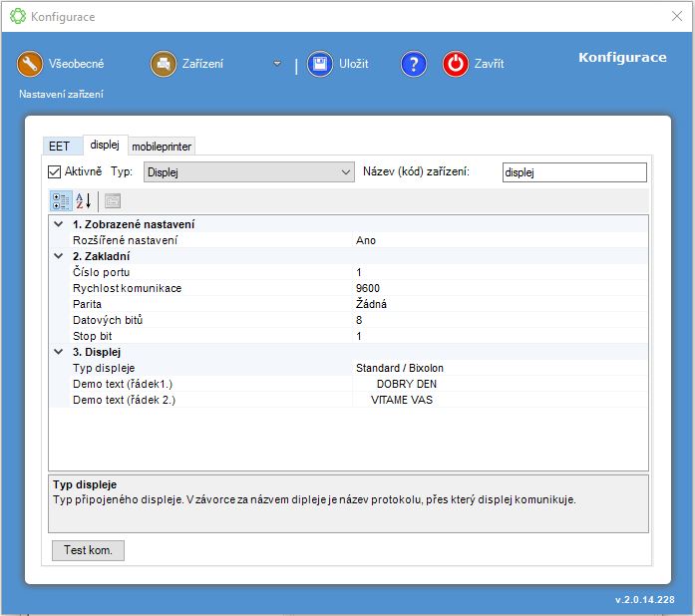This screenshot has height=616, width=695.
Task: Switch to the mobileprinter tab
Action: click(x=162, y=147)
